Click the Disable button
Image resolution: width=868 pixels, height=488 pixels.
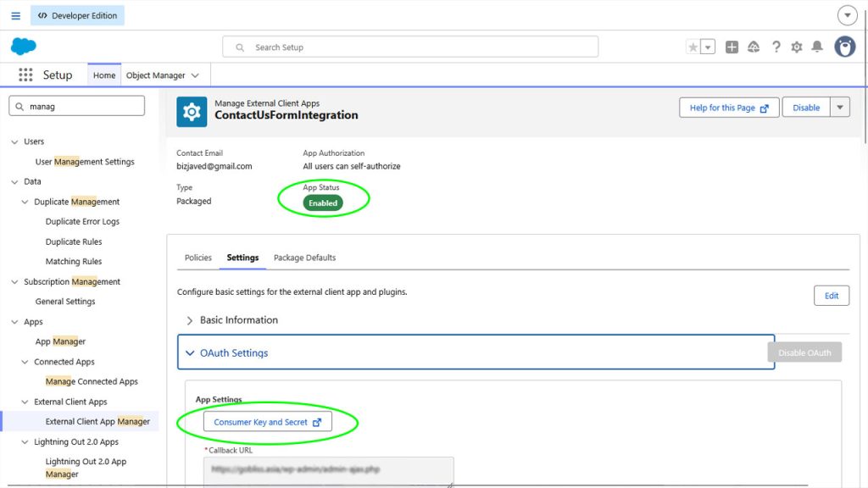tap(806, 108)
